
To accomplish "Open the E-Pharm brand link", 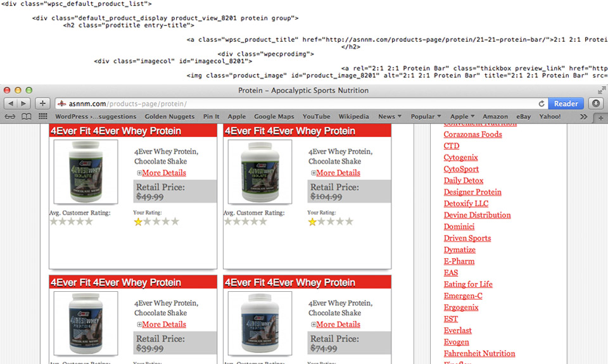I will coord(459,261).
